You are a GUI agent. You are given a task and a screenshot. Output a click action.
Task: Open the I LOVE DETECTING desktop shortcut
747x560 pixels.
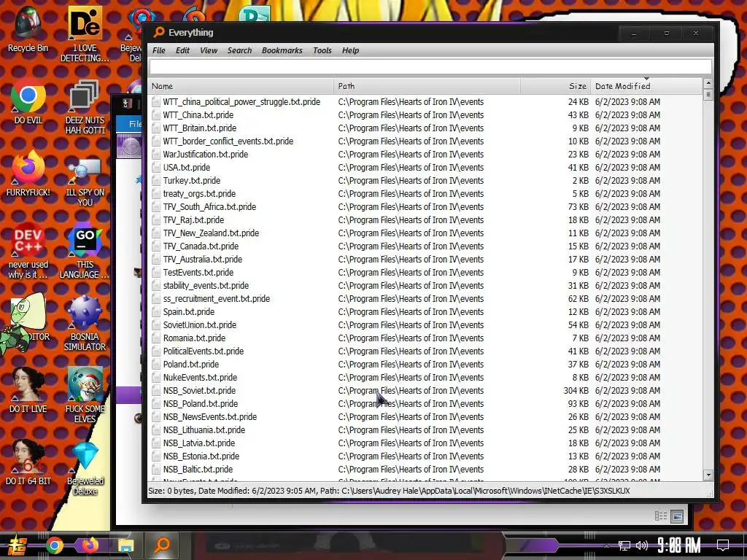point(85,34)
